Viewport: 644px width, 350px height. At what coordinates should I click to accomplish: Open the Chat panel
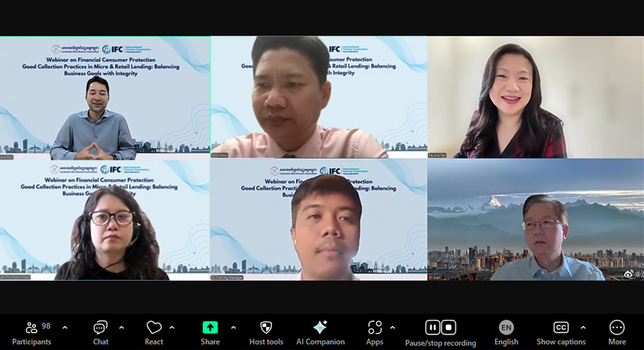coord(100,332)
